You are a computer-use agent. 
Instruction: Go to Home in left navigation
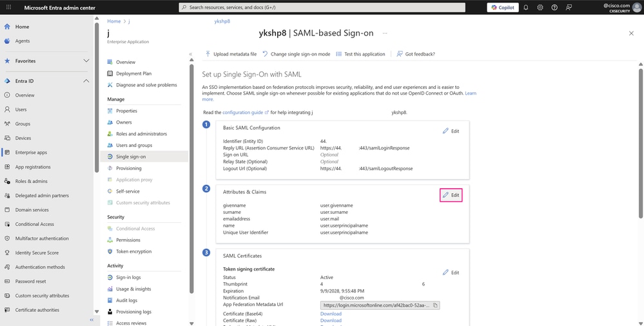click(22, 26)
